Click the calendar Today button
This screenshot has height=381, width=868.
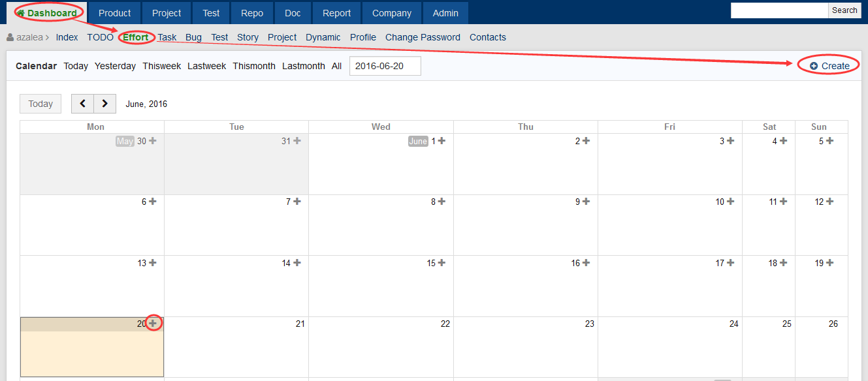40,104
